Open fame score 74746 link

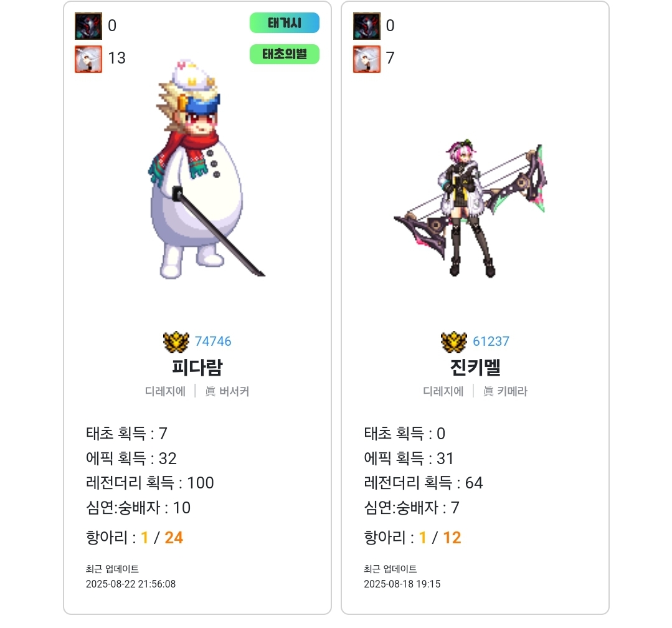click(213, 341)
